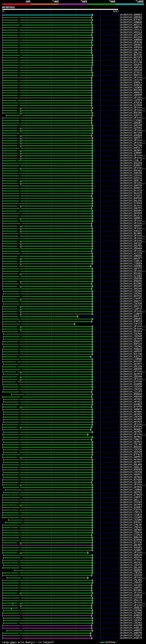Image resolution: width=146 pixels, height=644 pixels.
Task: Select hit UniRef100_B8AT03
Action: click(x=131, y=316)
